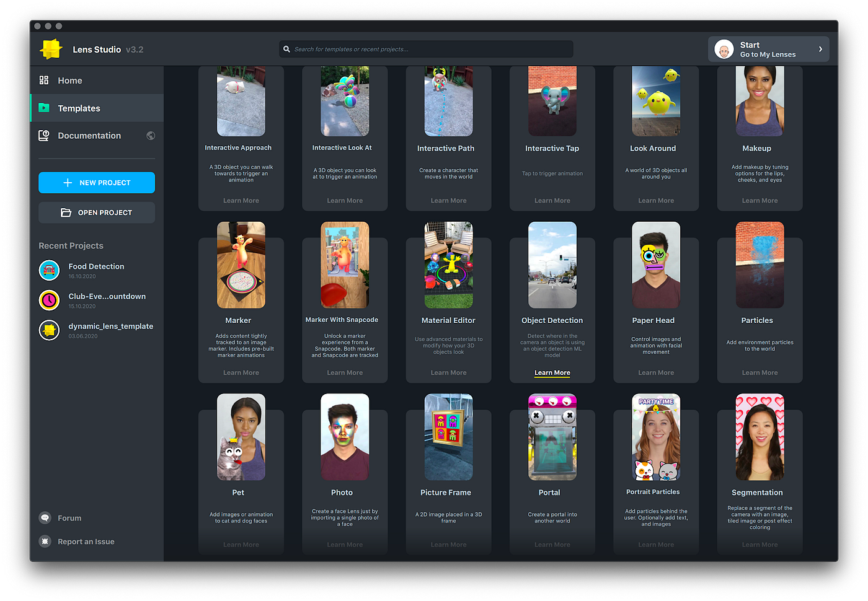Click the Forum speech bubble icon
Image resolution: width=868 pixels, height=601 pixels.
(45, 518)
